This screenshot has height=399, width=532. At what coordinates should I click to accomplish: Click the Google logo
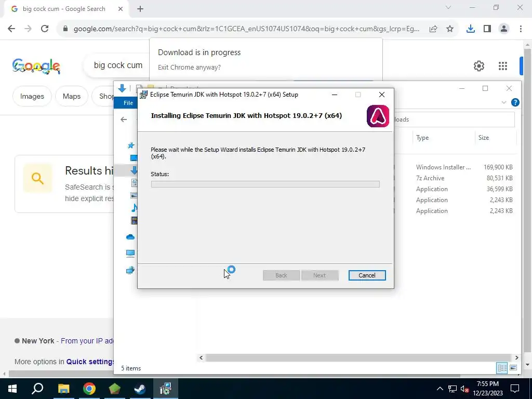[x=36, y=66]
